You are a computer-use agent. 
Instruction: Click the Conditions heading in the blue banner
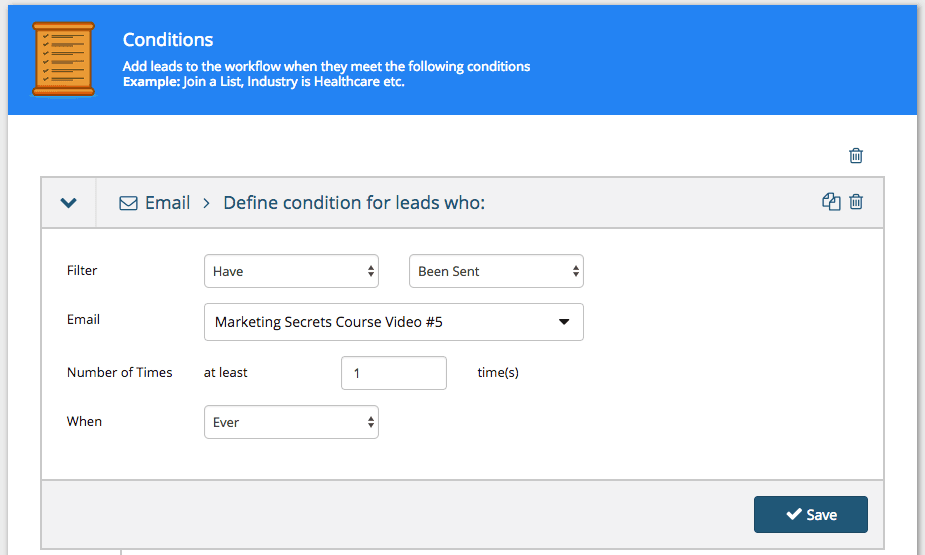(x=168, y=40)
